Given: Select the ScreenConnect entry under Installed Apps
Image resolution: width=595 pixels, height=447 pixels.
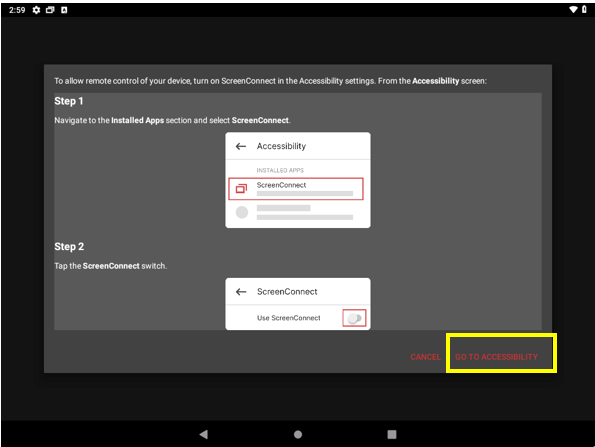Looking at the screenshot, I should 296,189.
